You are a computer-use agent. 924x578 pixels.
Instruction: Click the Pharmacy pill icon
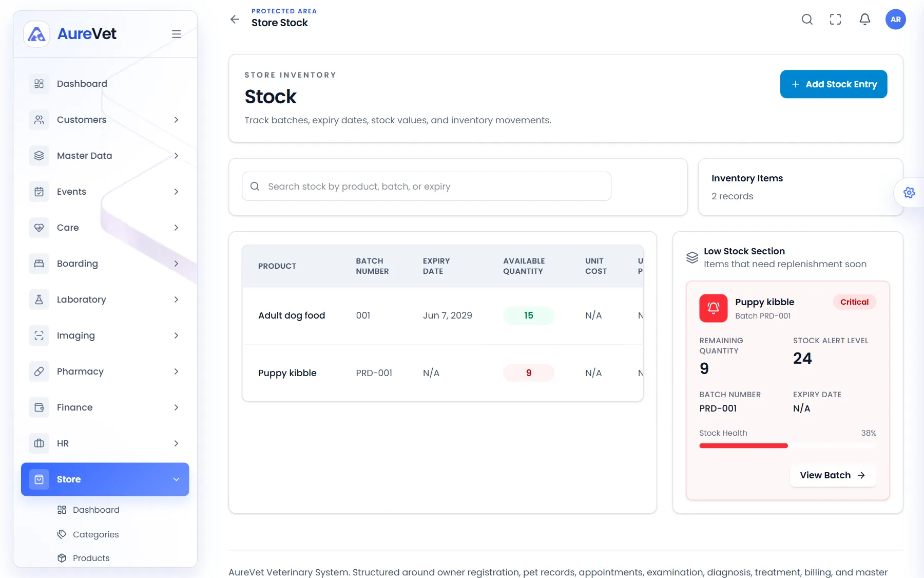click(x=39, y=371)
